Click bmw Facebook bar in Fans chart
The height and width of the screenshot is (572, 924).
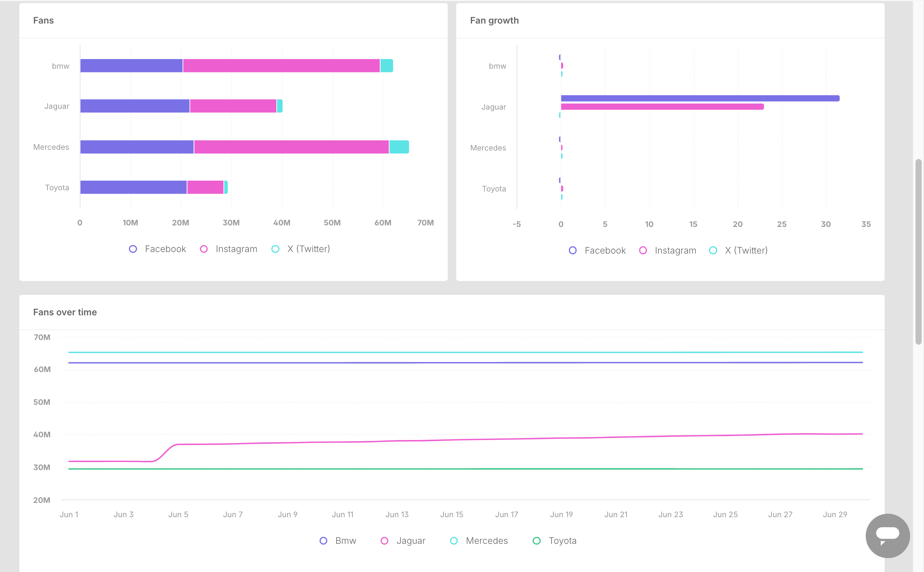pyautogui.click(x=132, y=66)
